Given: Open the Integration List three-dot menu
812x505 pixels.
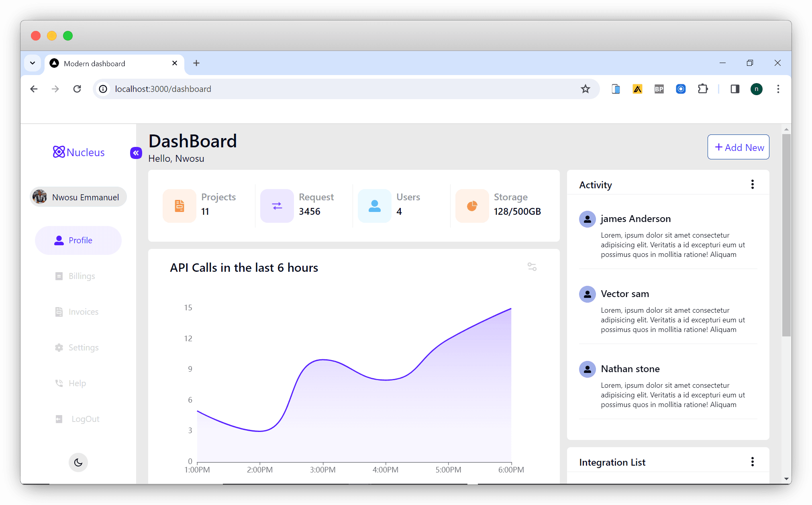Looking at the screenshot, I should 753,462.
